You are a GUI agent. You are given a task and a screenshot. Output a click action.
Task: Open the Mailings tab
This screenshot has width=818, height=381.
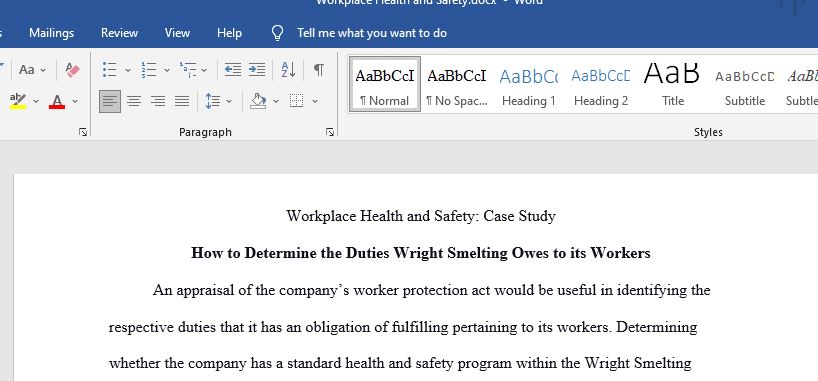click(x=51, y=33)
